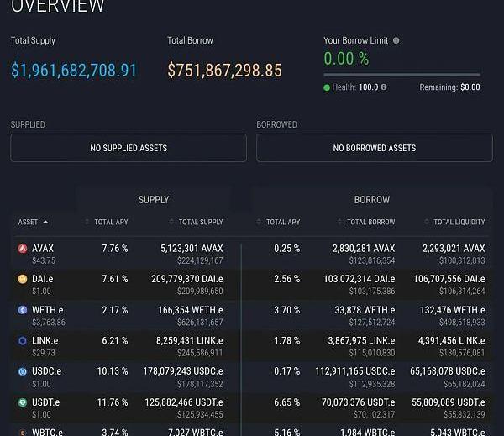Click the USDC.e token icon

click(23, 371)
